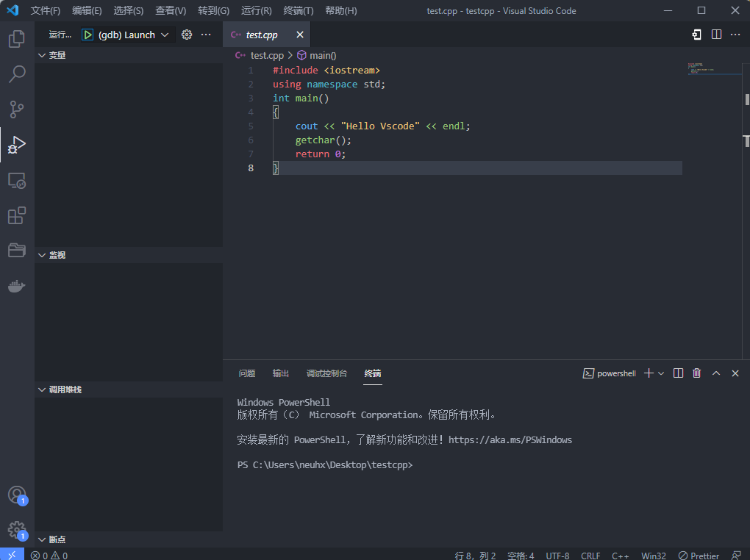The height and width of the screenshot is (560, 750).
Task: Click the Prettier status bar item
Action: [699, 555]
